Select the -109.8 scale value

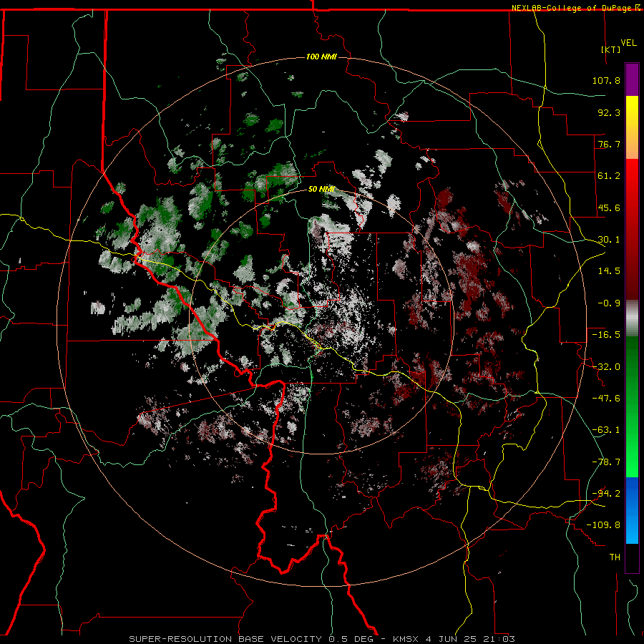click(x=603, y=525)
